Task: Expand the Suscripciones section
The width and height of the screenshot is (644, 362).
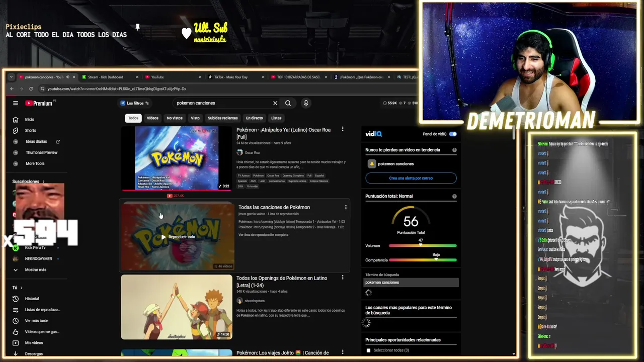Action: (x=28, y=182)
